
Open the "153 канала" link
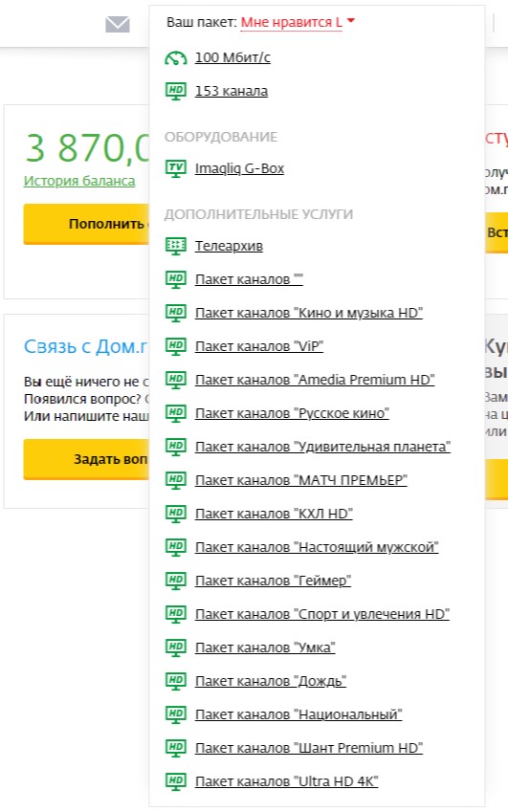[232, 91]
